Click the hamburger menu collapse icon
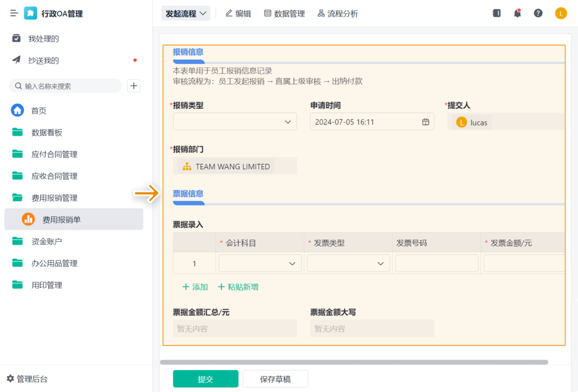The width and height of the screenshot is (578, 392). 14,13
